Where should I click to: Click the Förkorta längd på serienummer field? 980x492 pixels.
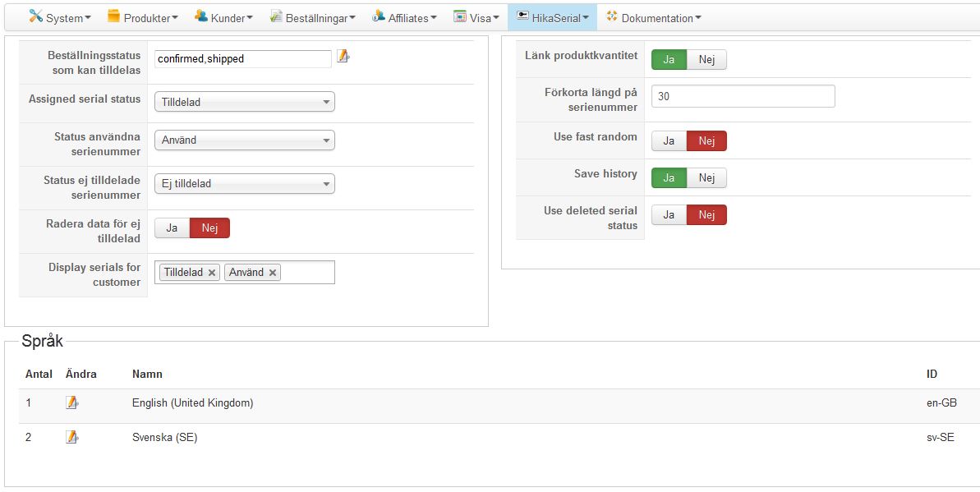(743, 96)
